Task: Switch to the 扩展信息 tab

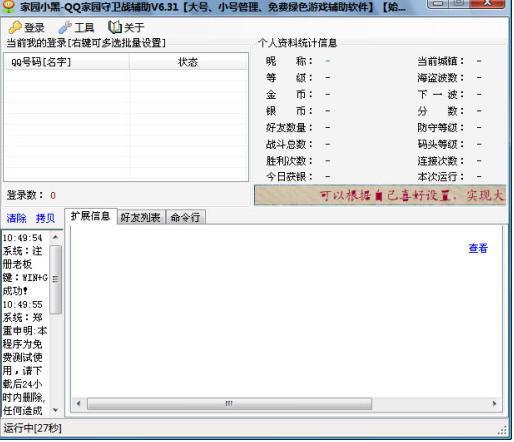Action: (x=90, y=216)
